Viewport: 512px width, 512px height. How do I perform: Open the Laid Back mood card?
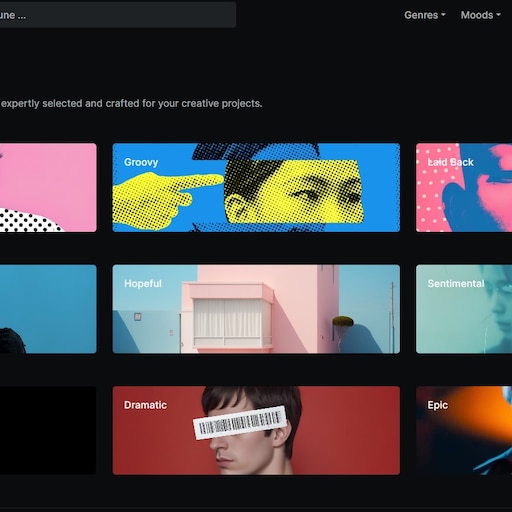pos(464,187)
